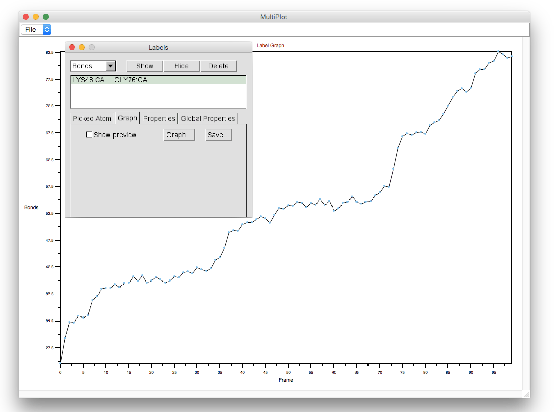556x412 pixels.
Task: Maximize the MultiPlot window
Action: coord(46,17)
